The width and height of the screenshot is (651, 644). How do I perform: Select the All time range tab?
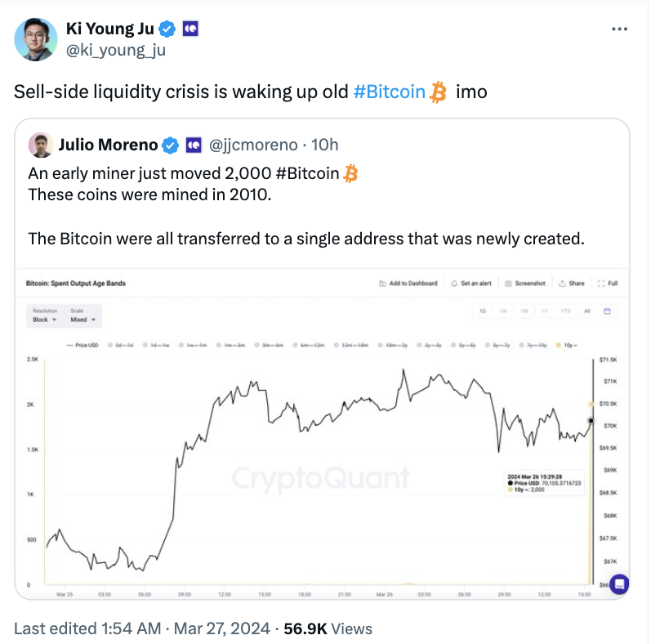click(x=587, y=311)
